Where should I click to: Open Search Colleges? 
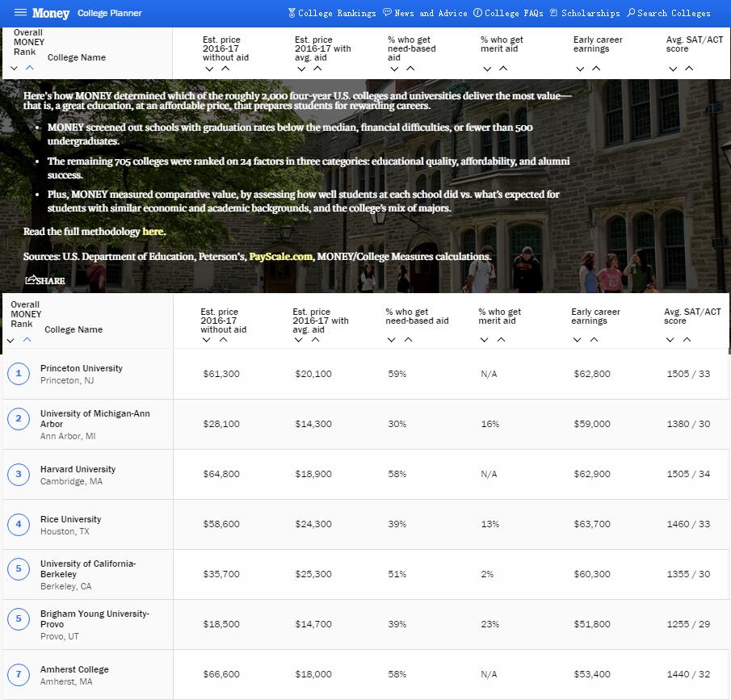pyautogui.click(x=669, y=13)
